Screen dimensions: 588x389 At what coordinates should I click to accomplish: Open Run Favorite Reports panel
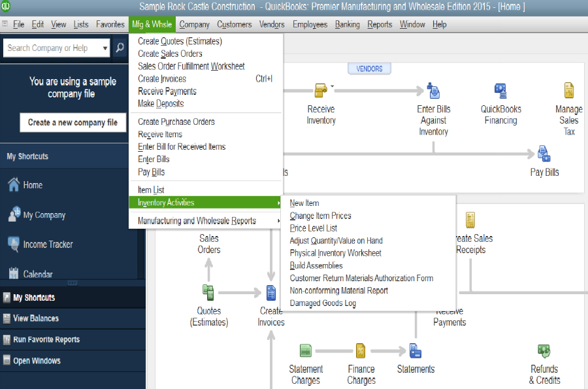(x=73, y=340)
